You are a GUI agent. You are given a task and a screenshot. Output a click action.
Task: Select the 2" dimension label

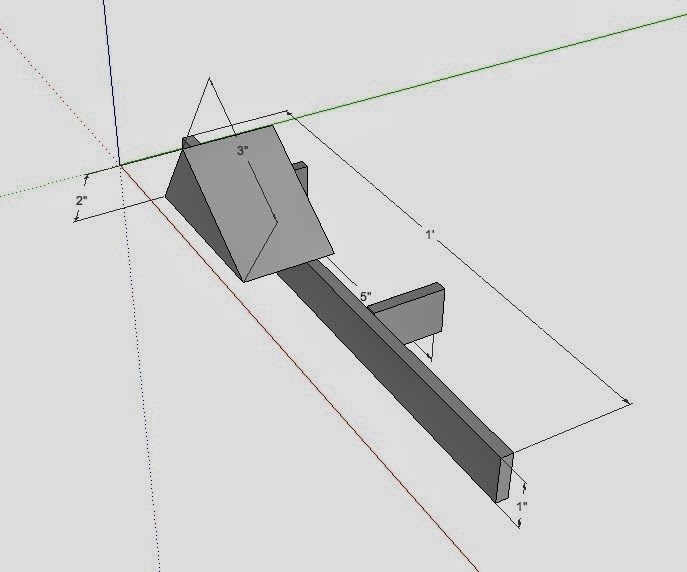tap(81, 201)
